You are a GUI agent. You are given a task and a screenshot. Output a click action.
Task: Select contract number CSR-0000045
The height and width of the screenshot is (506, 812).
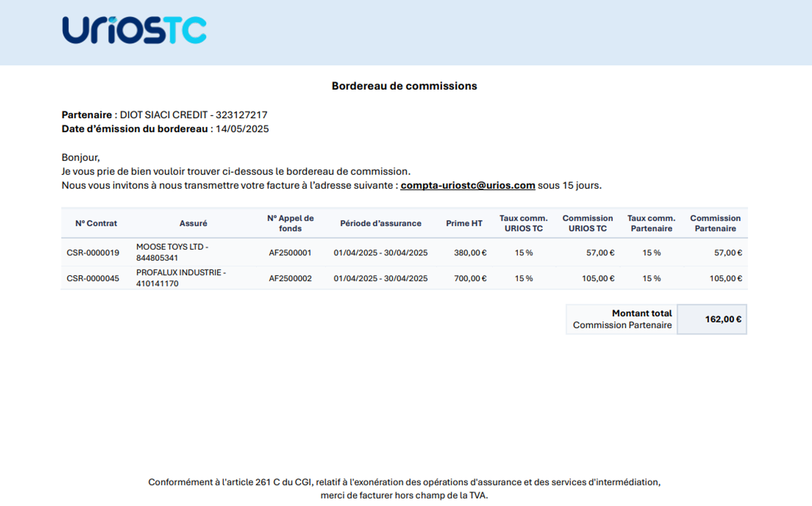tap(93, 278)
